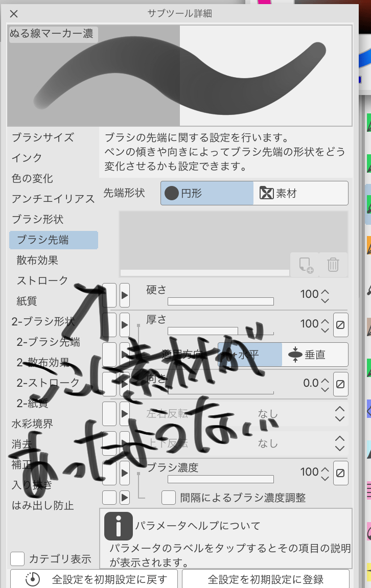Click 全設定を初期設定に戻す button
The height and width of the screenshot is (588, 371).
(x=94, y=579)
